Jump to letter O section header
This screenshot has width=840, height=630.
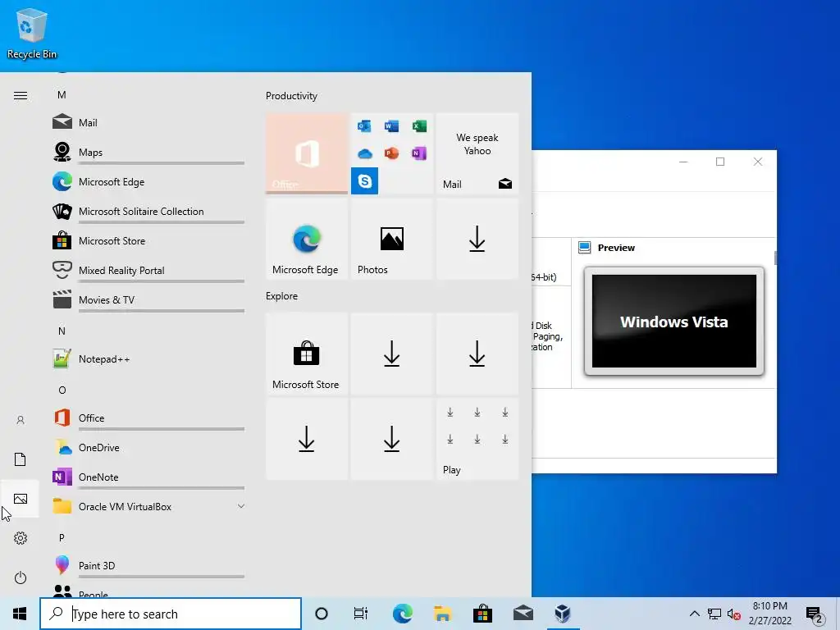click(62, 390)
